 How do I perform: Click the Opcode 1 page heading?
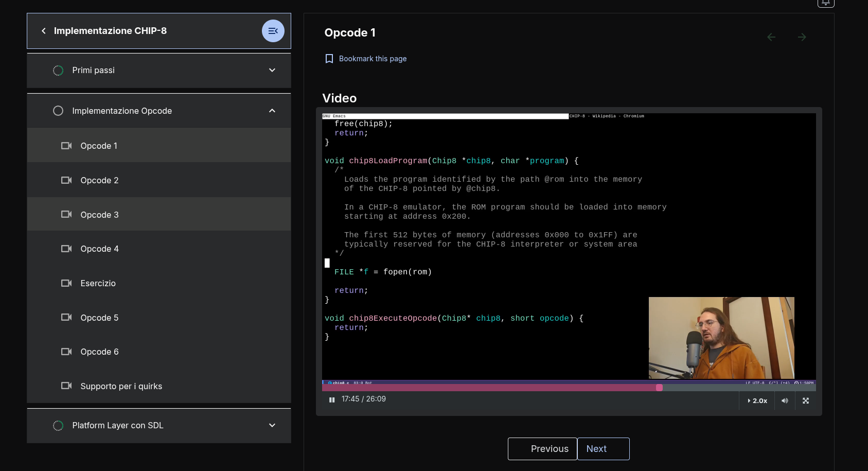(350, 33)
